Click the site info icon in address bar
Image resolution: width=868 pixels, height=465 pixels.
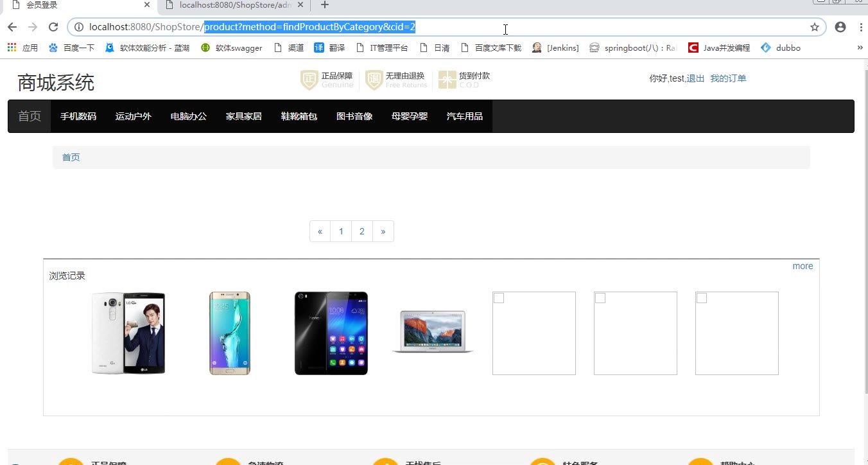click(79, 27)
